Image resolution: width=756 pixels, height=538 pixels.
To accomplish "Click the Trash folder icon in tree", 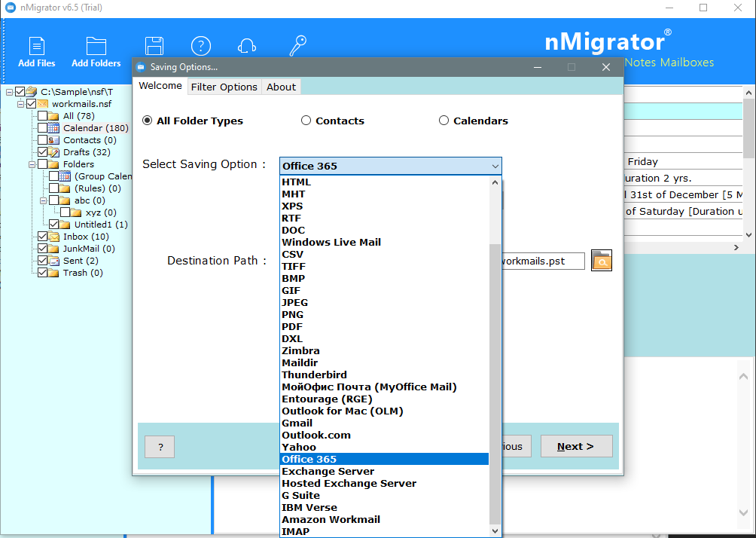I will click(53, 273).
